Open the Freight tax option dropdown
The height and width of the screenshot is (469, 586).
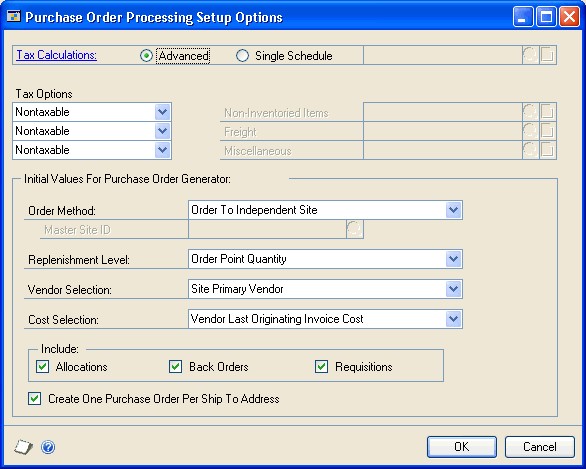tap(163, 131)
